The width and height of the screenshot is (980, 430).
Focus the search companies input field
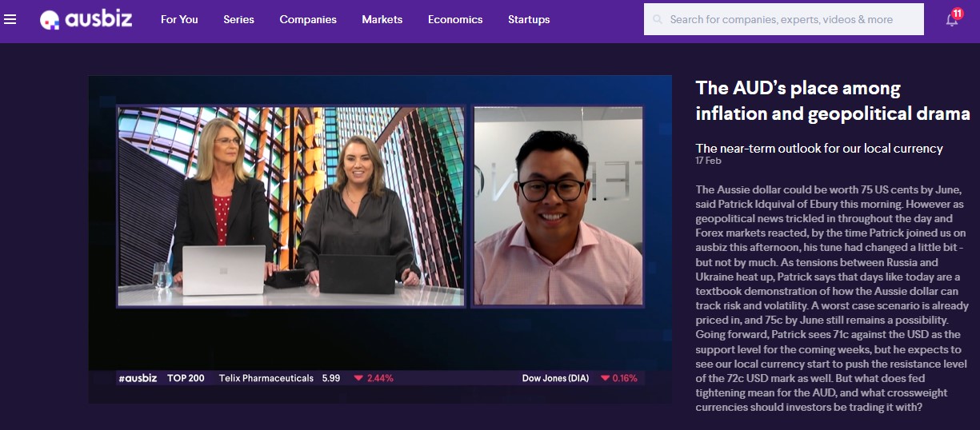(784, 19)
